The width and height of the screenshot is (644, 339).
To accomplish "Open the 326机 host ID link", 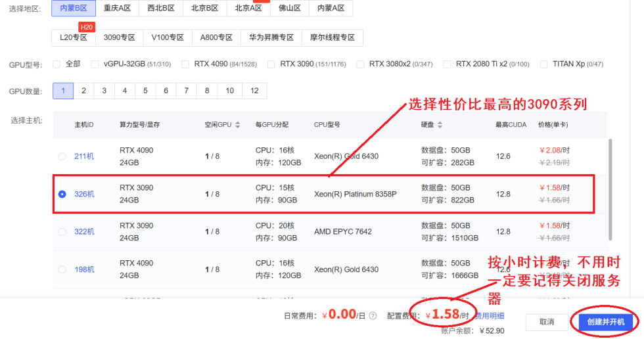I will (x=84, y=194).
